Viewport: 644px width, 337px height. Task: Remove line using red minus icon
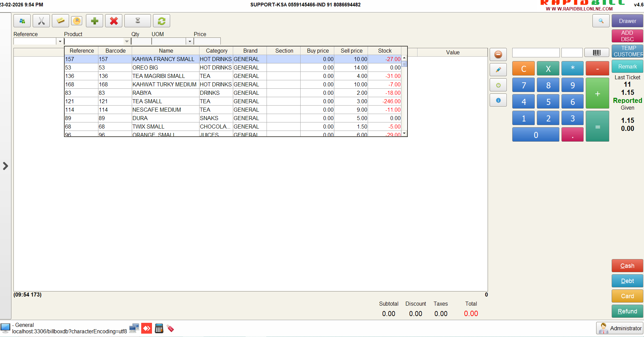click(498, 54)
